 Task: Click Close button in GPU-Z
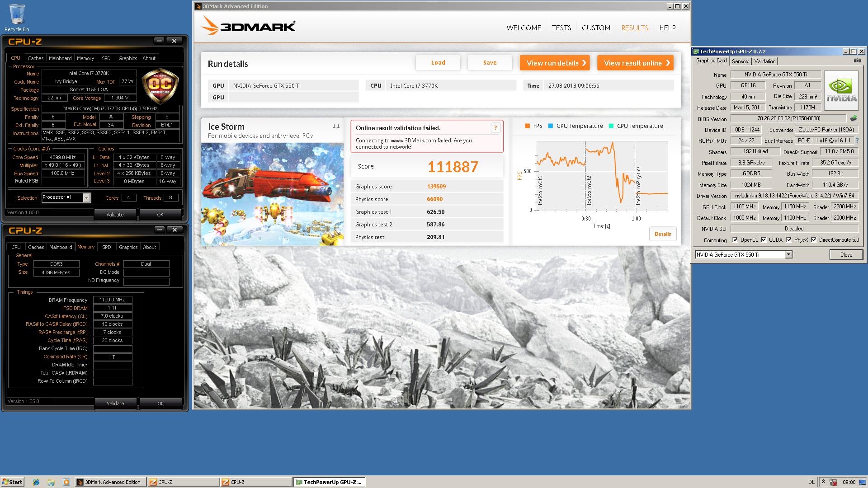846,255
